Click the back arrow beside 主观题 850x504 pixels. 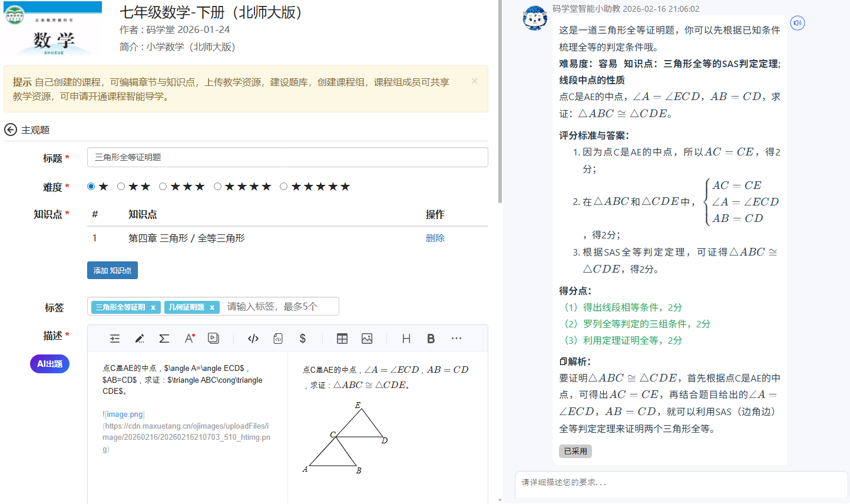[10, 130]
